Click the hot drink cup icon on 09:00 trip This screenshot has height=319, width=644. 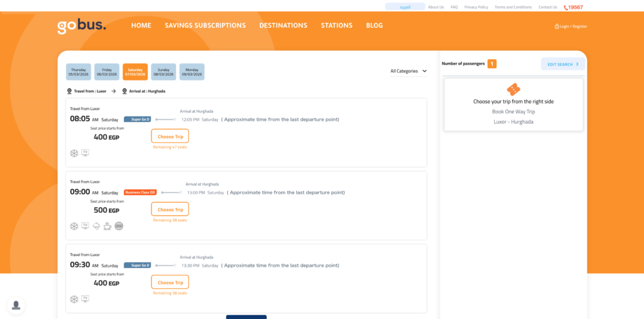pos(108,226)
